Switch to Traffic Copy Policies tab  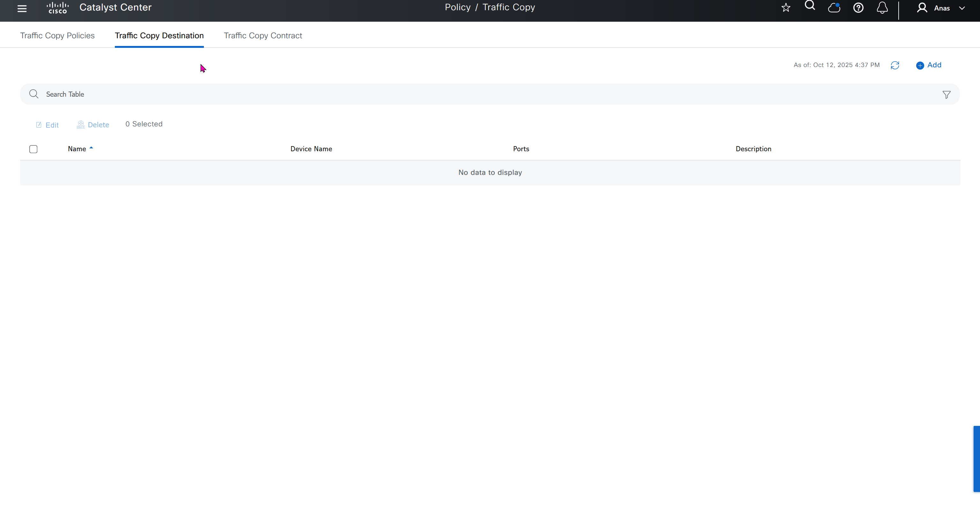click(x=57, y=35)
